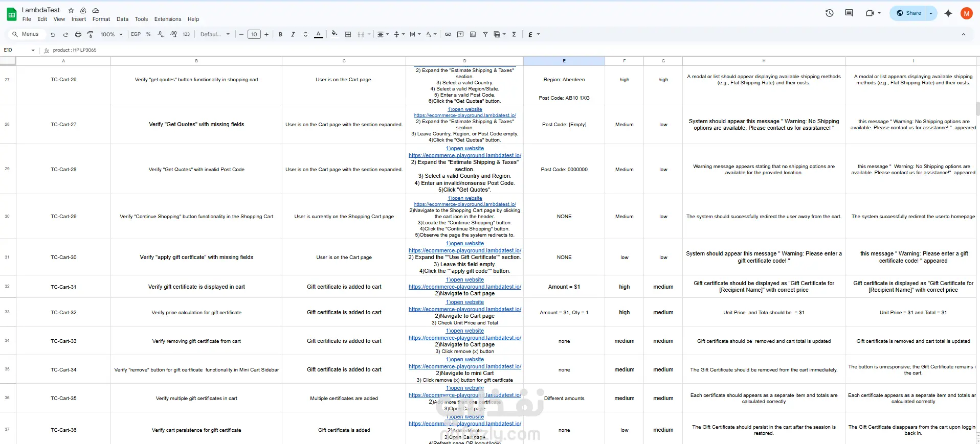Format selection as percent
This screenshot has width=980, height=444.
(148, 34)
